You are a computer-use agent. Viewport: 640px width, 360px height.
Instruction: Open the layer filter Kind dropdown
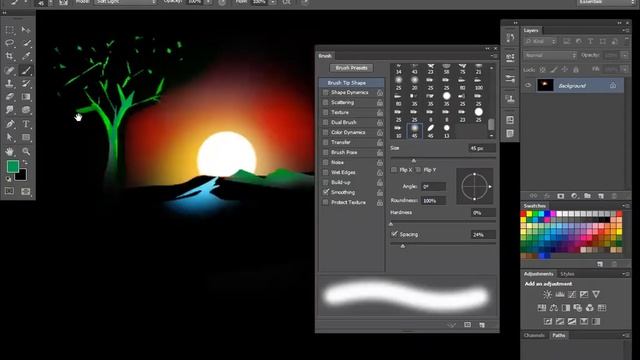pyautogui.click(x=541, y=41)
